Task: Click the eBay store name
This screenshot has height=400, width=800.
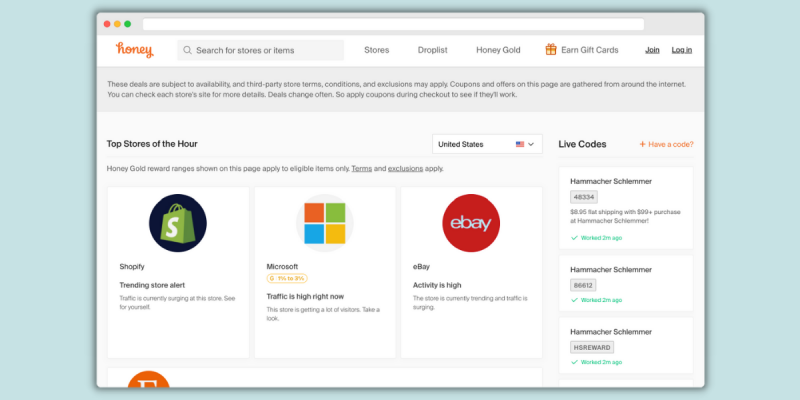Action: [421, 266]
